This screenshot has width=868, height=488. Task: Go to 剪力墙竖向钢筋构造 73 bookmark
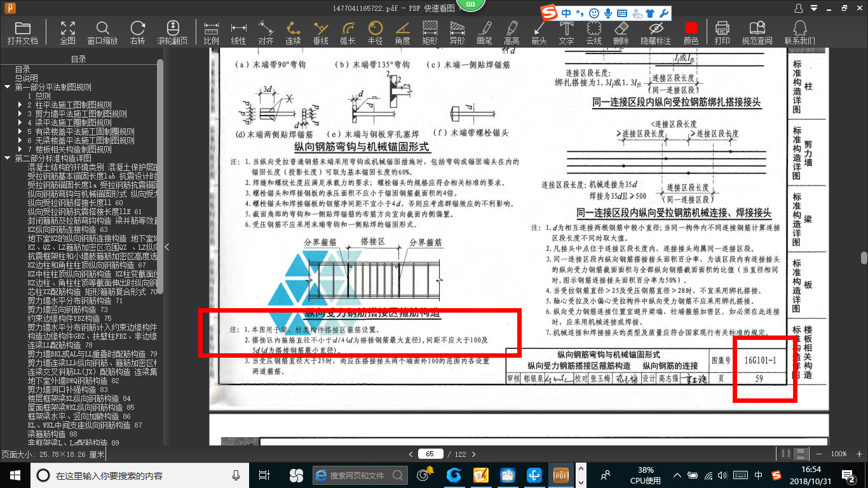coord(67,309)
